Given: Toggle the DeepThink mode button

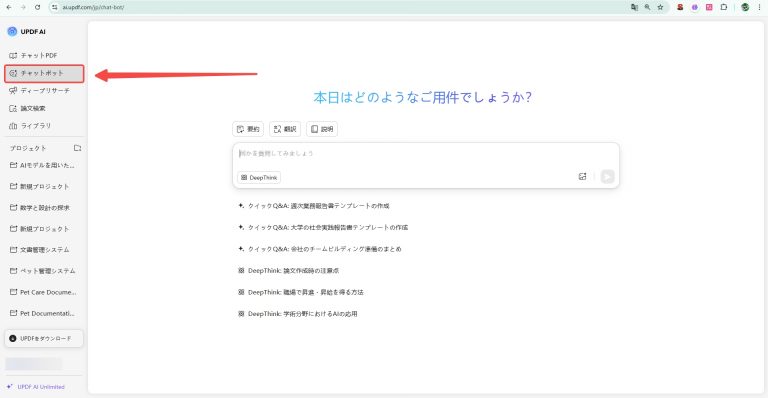Looking at the screenshot, I should click(x=259, y=178).
